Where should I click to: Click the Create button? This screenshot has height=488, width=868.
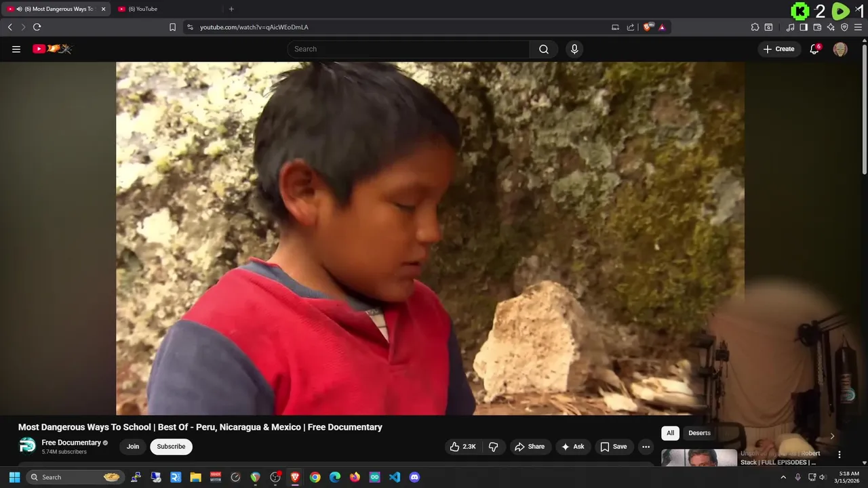[779, 49]
